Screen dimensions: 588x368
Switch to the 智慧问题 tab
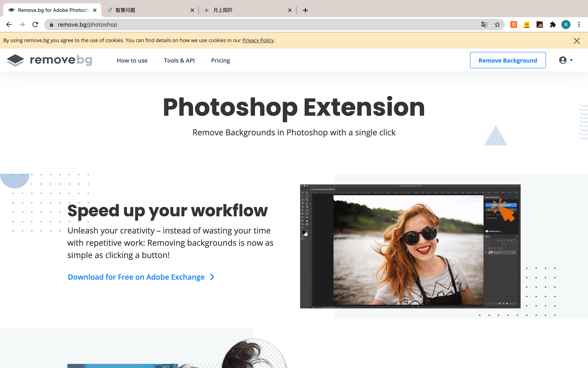(x=150, y=10)
